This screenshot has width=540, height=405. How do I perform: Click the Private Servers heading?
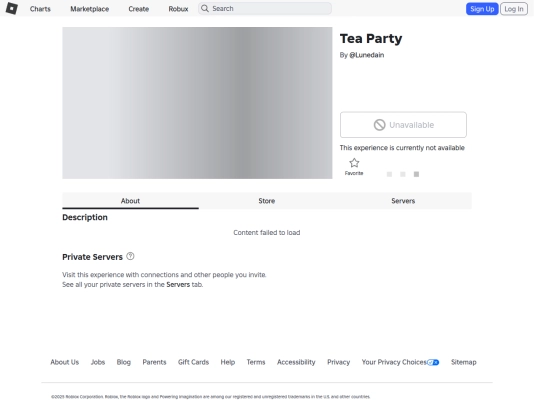pos(92,257)
